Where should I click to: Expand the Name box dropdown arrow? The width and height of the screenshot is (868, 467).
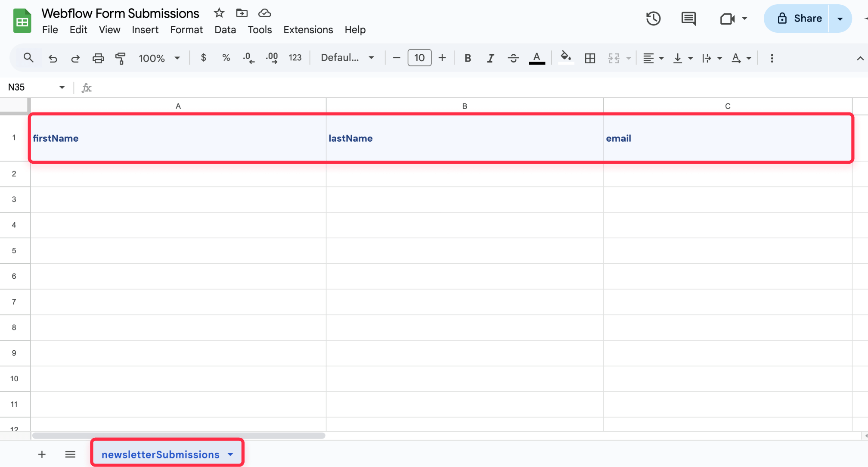click(x=62, y=87)
